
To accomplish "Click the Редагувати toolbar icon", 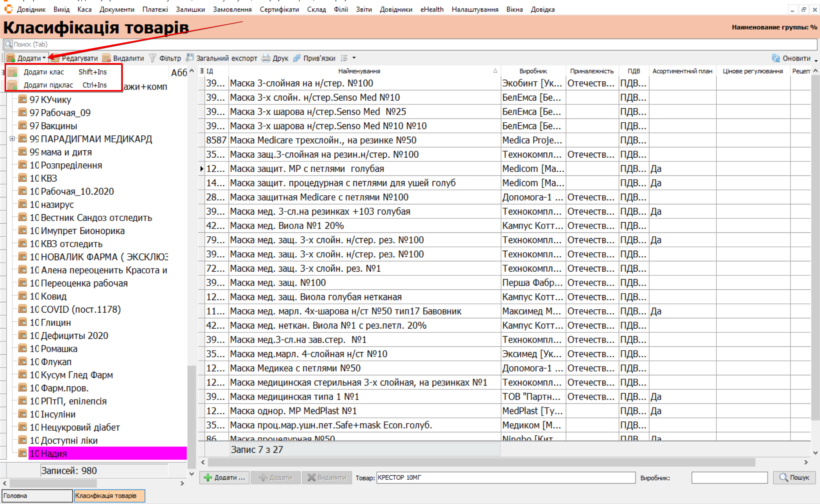I will click(56, 58).
